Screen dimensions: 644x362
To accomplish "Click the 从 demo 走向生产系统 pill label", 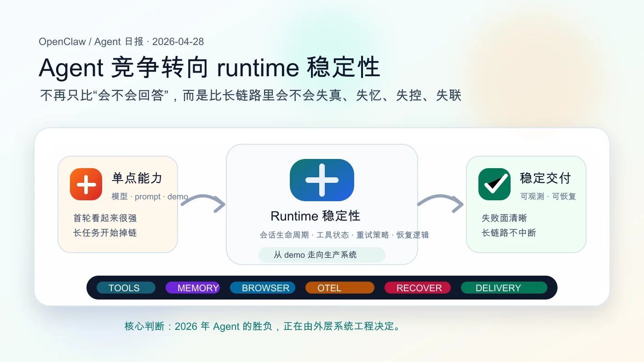I will coord(322,255).
